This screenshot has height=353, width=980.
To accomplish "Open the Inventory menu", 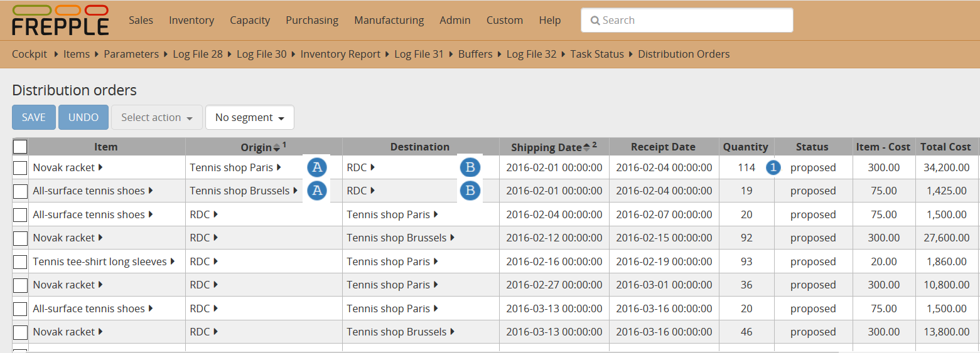I will pos(191,20).
